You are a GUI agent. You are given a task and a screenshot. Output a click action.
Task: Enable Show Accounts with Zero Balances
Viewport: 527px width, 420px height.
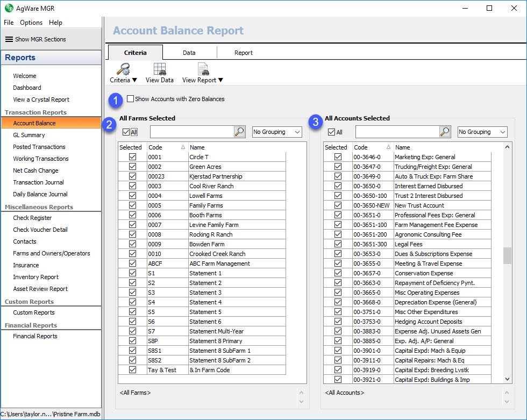click(x=130, y=99)
